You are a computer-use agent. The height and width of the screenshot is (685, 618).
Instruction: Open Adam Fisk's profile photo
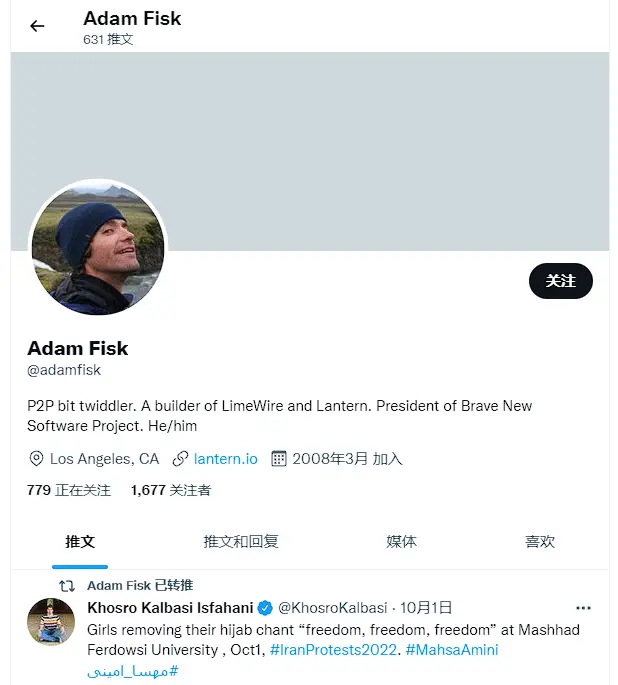pos(98,249)
